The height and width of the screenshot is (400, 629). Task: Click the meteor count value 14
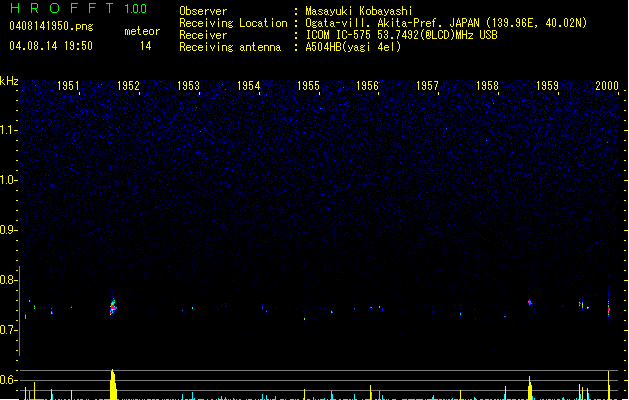(x=146, y=46)
